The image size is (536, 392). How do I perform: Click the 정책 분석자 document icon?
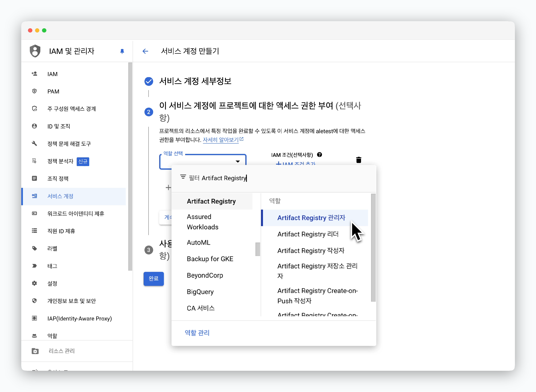(x=35, y=161)
